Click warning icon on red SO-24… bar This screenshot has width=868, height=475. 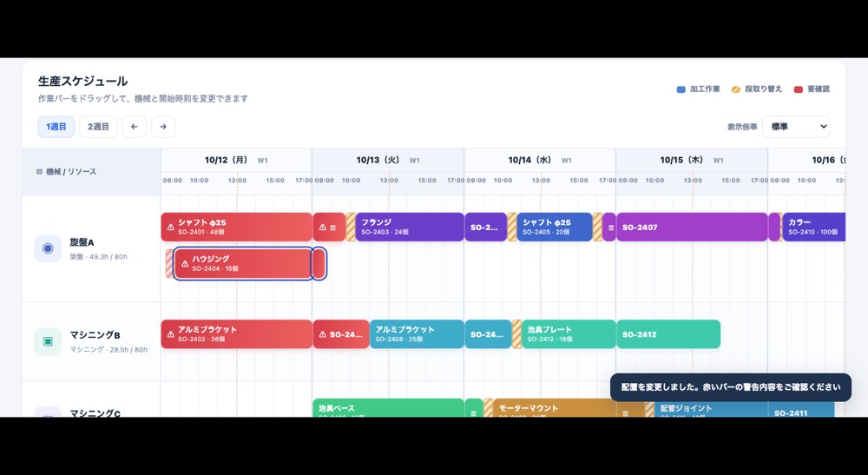pos(323,334)
